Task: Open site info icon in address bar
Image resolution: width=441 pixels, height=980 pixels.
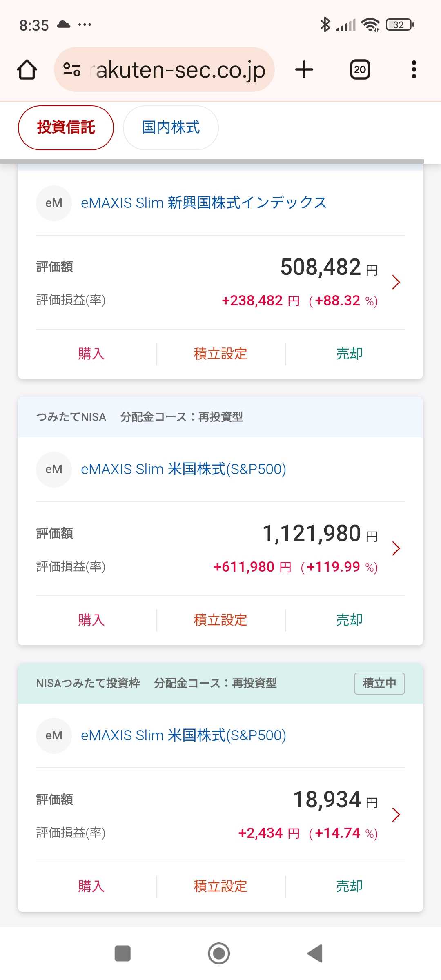Action: click(72, 69)
